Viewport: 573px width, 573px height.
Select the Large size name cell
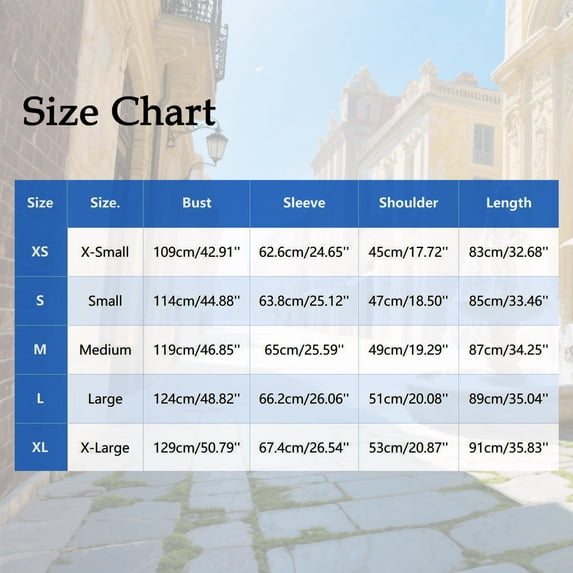pyautogui.click(x=105, y=399)
